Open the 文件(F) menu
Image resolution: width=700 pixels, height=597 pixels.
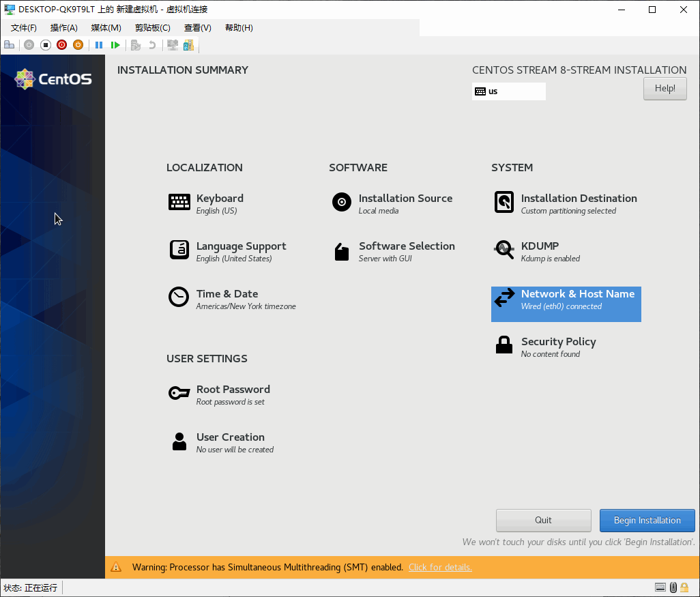[x=24, y=28]
